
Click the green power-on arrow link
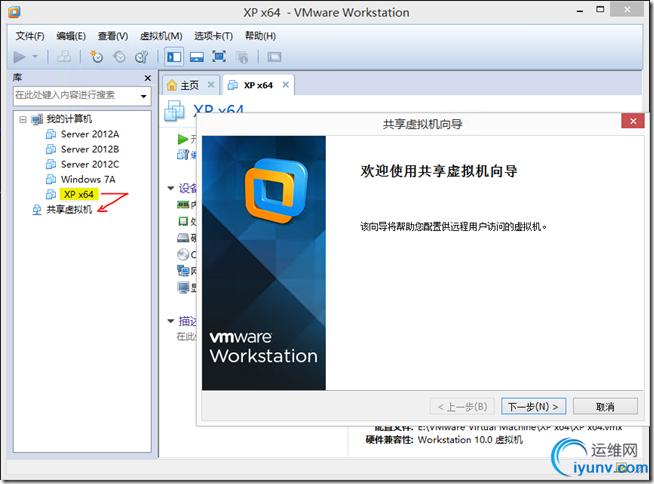tap(183, 139)
